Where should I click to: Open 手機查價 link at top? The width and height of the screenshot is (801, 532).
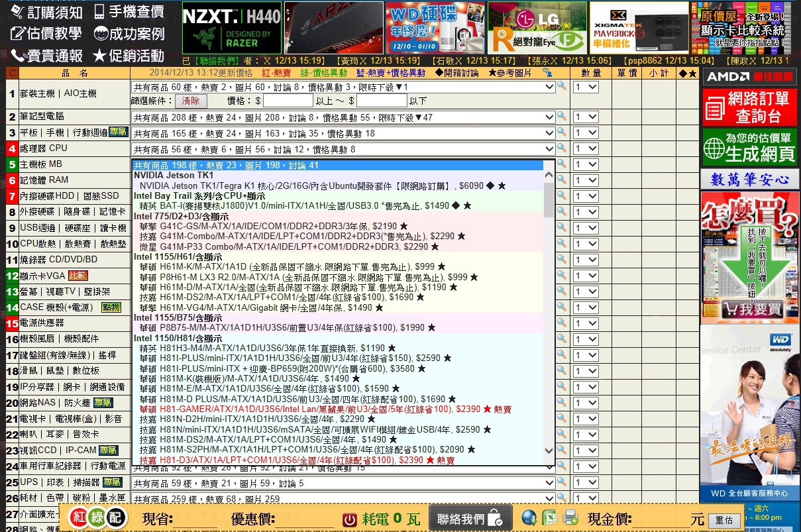(x=129, y=12)
